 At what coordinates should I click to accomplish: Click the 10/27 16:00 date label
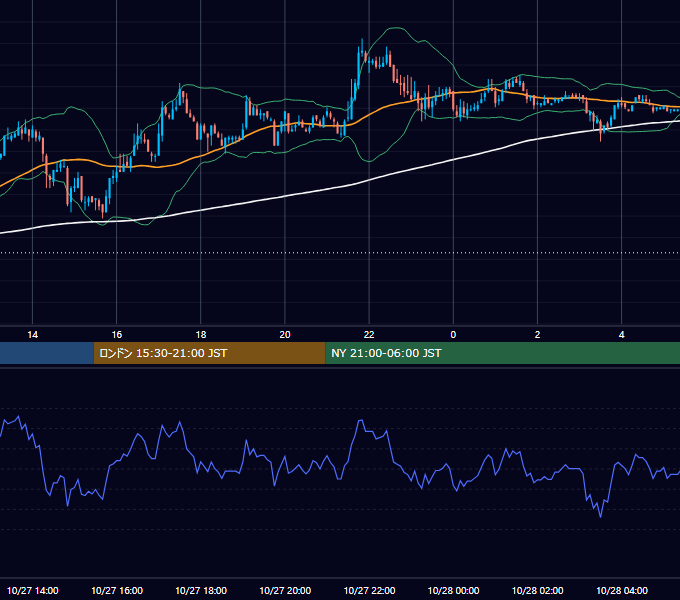[117, 591]
